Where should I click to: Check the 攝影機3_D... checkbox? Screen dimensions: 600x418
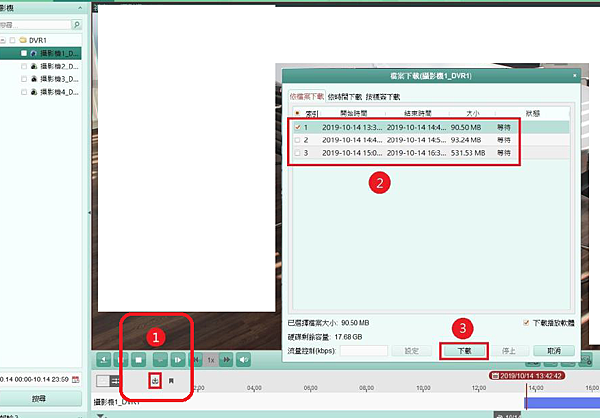[x=24, y=79]
